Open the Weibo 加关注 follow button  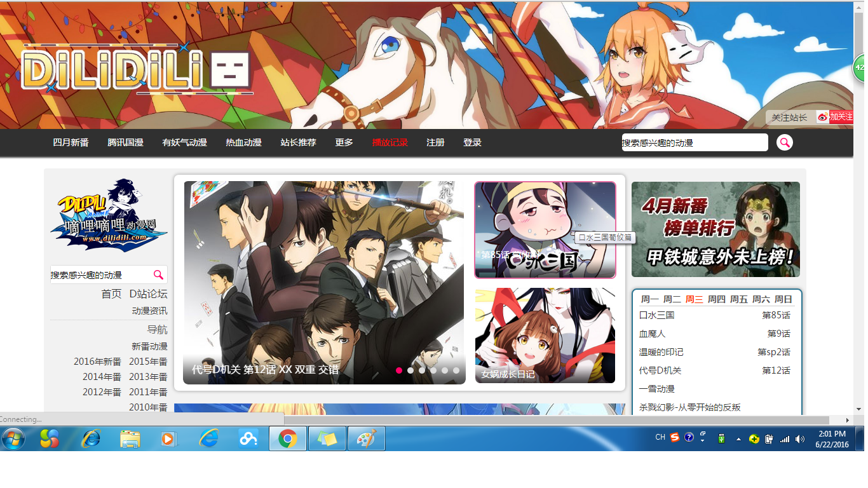pyautogui.click(x=835, y=117)
